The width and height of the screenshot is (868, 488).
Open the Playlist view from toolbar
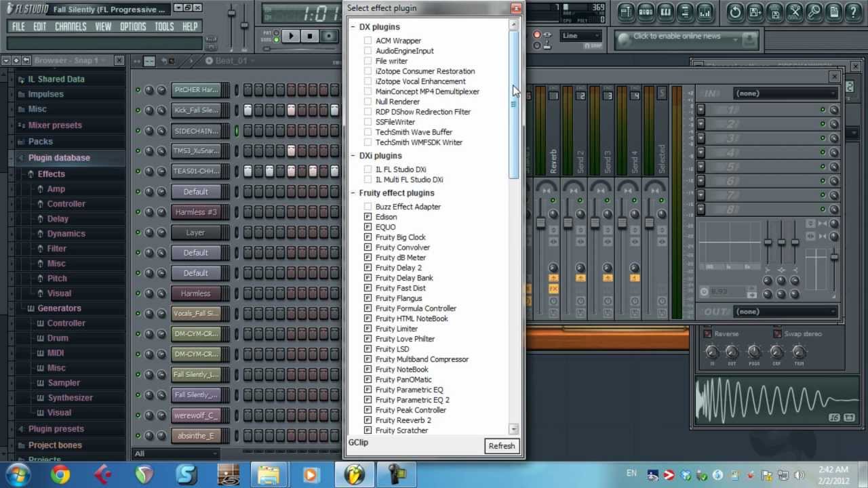(626, 12)
